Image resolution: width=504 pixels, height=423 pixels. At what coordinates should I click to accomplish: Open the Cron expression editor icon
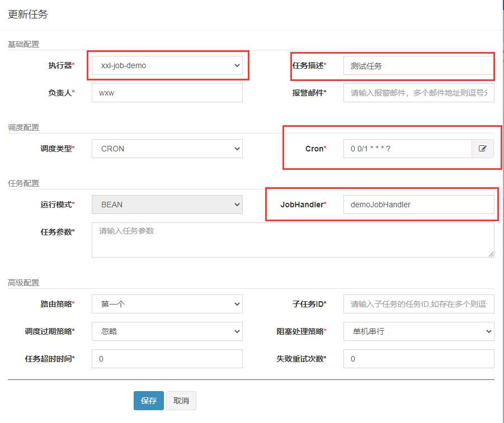pyautogui.click(x=483, y=149)
